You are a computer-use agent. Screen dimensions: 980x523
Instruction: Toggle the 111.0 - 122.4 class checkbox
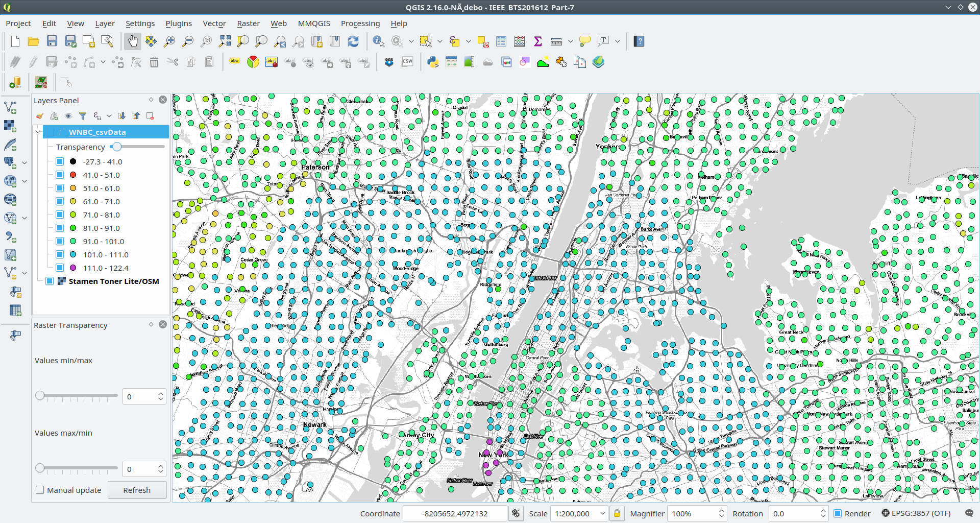coord(60,268)
